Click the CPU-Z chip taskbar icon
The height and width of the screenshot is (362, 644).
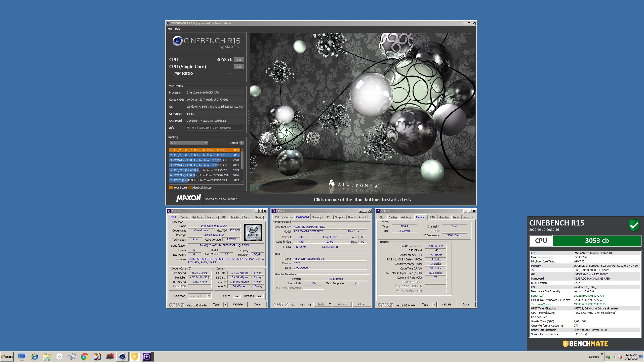[x=147, y=356]
